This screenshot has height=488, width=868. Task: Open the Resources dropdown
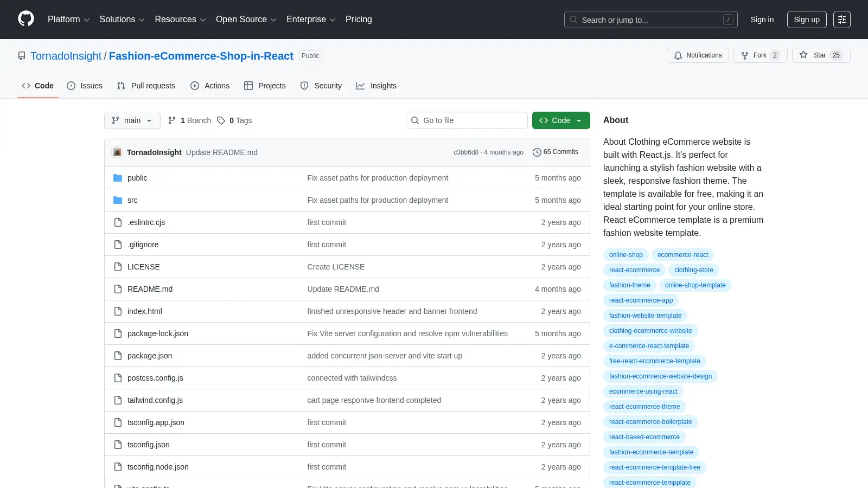point(180,20)
